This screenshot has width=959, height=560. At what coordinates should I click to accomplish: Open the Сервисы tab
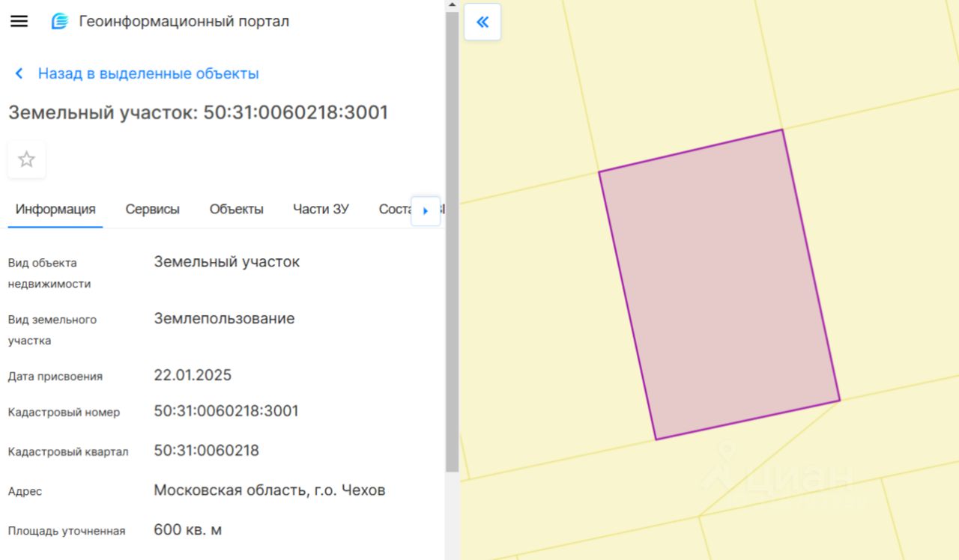click(x=153, y=210)
